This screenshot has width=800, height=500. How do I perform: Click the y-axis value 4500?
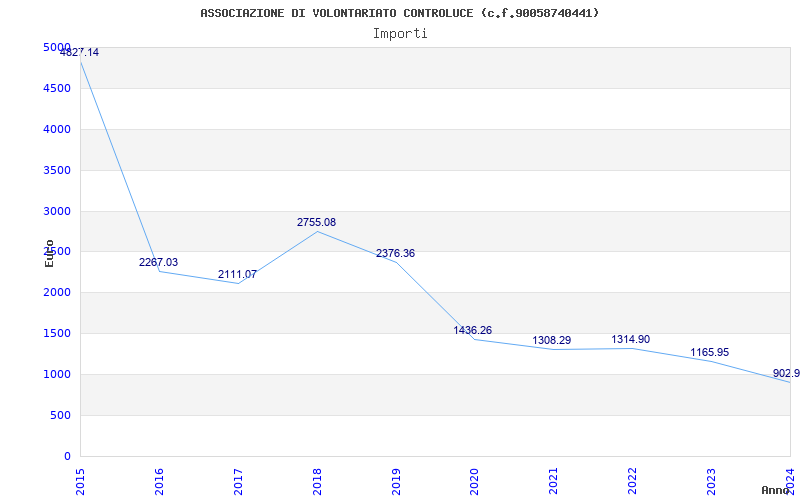pos(57,88)
